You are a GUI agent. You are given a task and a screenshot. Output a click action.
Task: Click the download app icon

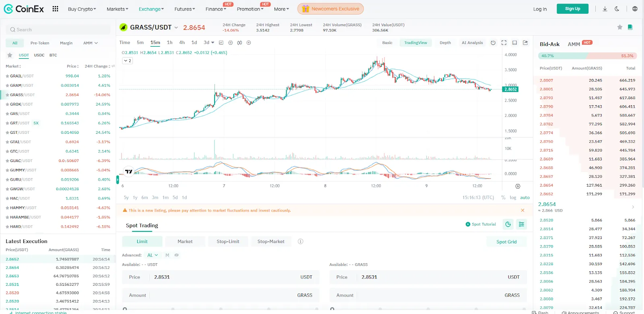coord(605,9)
